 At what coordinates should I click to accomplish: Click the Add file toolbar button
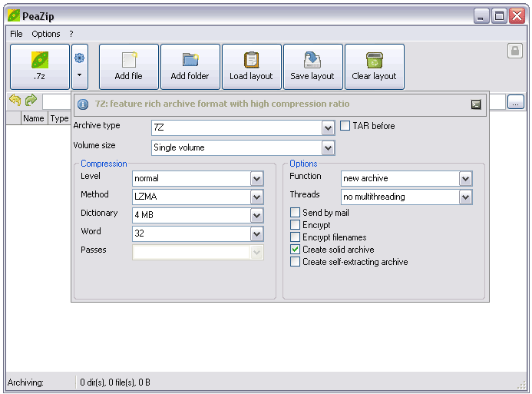click(x=129, y=67)
